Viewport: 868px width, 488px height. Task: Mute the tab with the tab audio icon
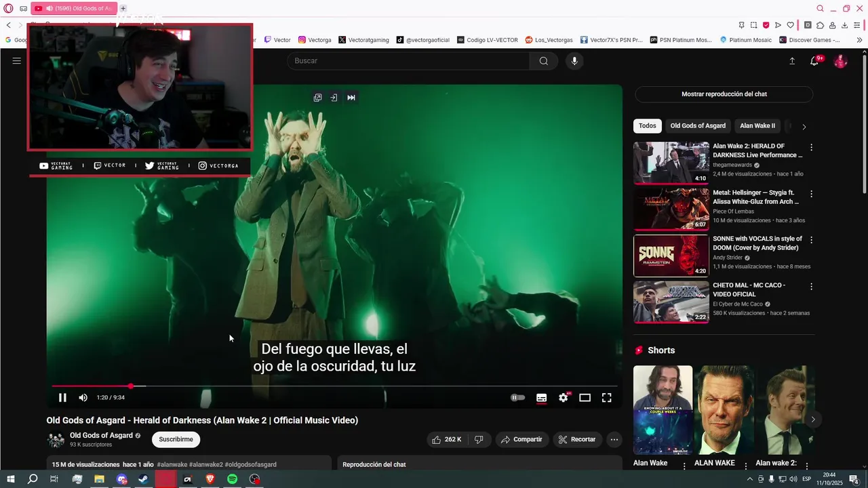tap(49, 9)
